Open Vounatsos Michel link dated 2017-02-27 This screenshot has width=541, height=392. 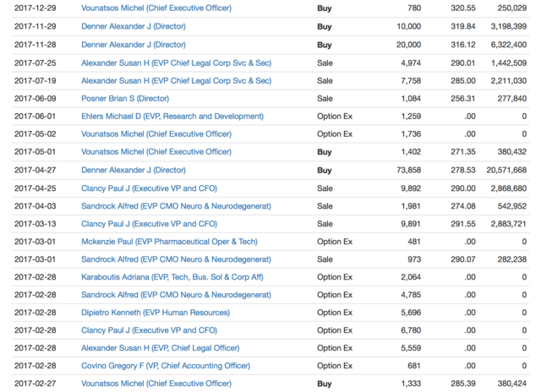[x=156, y=384]
